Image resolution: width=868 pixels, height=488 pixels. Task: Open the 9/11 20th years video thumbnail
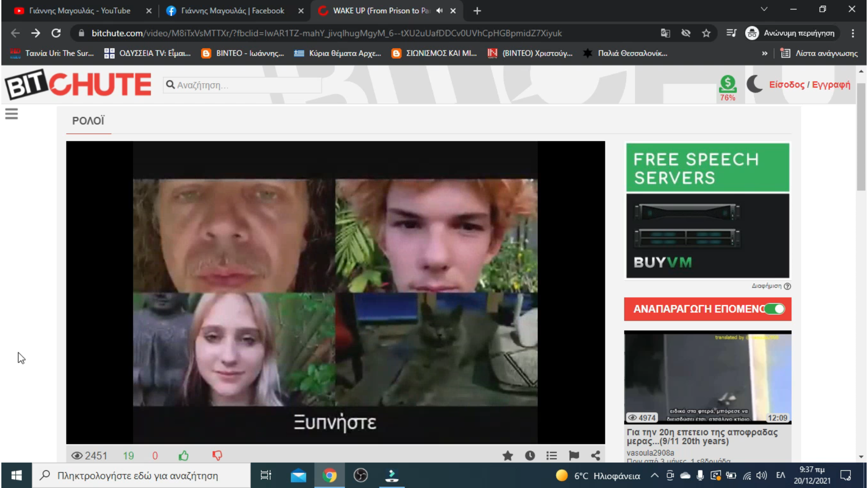(708, 377)
